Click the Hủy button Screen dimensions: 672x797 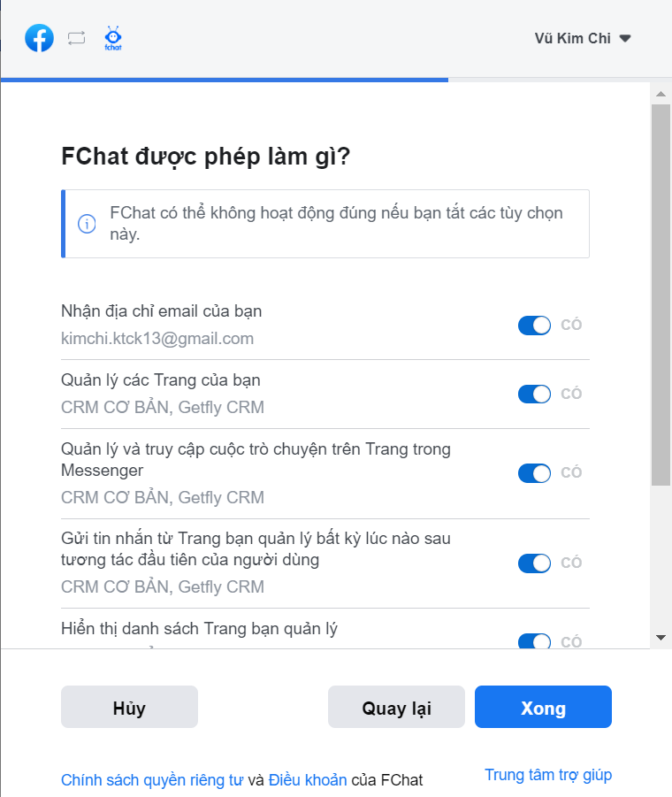click(x=129, y=708)
